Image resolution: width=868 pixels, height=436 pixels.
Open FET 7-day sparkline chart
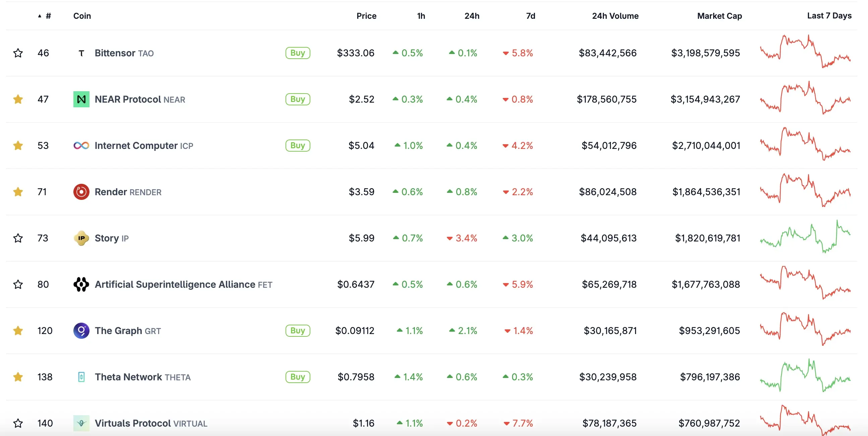(805, 283)
